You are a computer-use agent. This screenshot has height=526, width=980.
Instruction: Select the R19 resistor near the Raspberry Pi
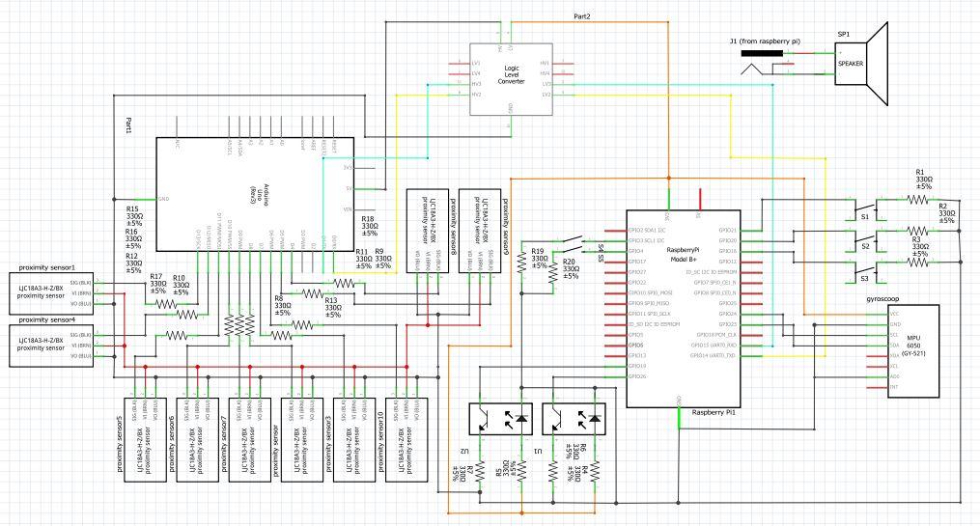coord(521,267)
